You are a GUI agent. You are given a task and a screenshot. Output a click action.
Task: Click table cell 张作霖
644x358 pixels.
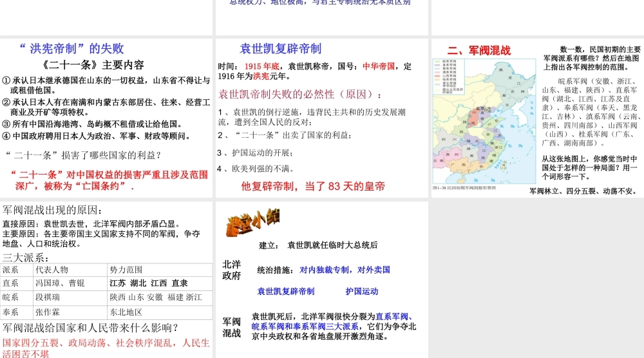(70, 312)
